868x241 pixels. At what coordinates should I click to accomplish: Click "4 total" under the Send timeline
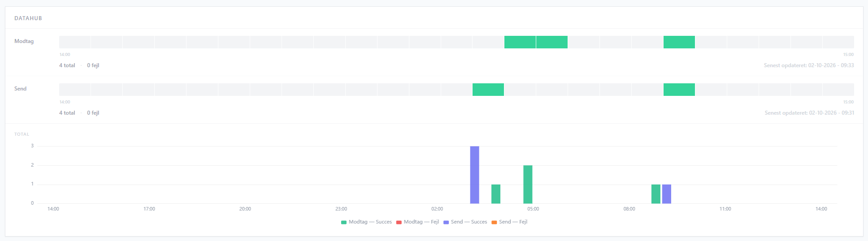click(x=67, y=113)
